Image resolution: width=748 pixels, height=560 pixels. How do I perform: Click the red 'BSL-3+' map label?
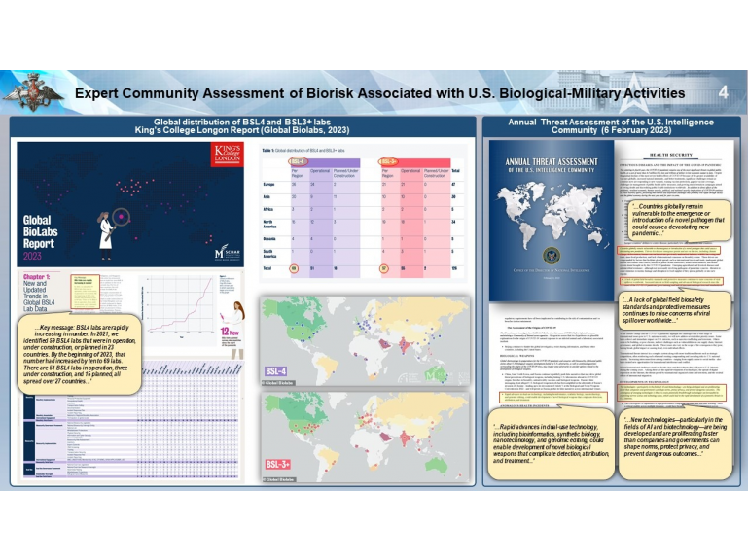pos(277,464)
